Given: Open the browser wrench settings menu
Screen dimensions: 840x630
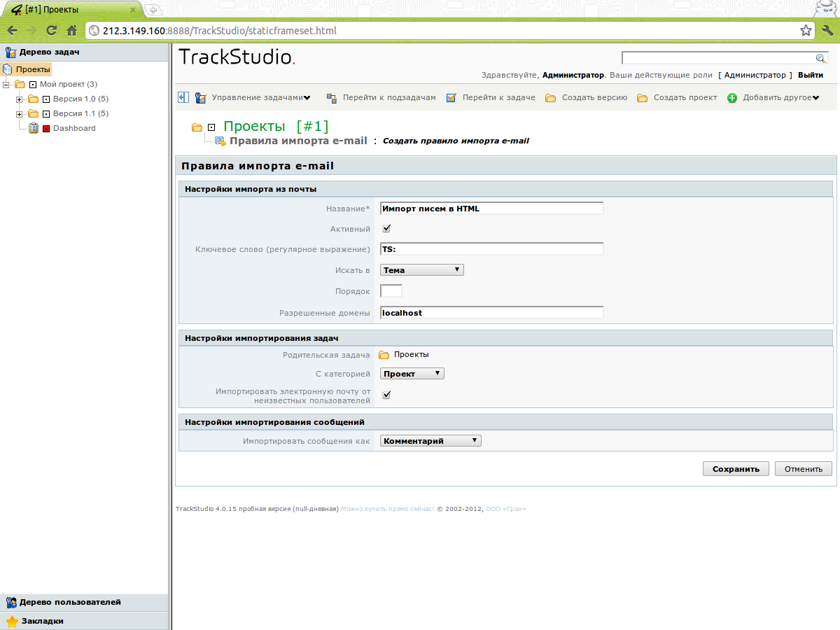Looking at the screenshot, I should (827, 31).
